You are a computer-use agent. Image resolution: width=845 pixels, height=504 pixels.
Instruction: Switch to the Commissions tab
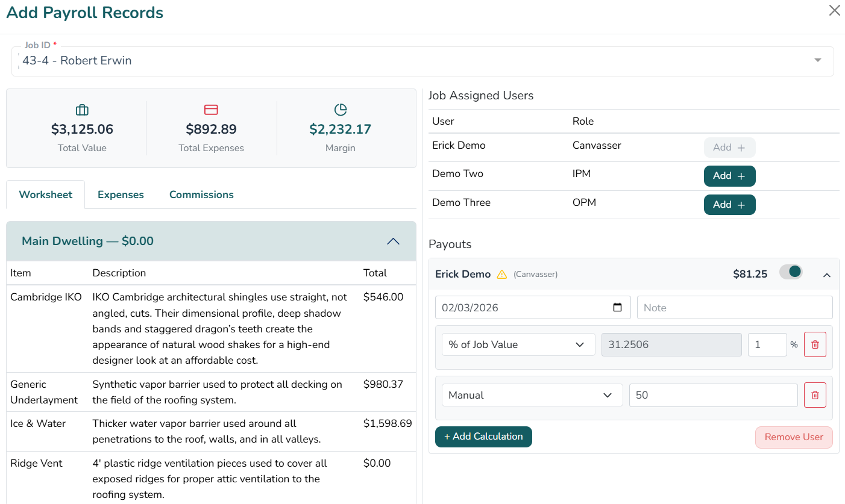coord(201,194)
